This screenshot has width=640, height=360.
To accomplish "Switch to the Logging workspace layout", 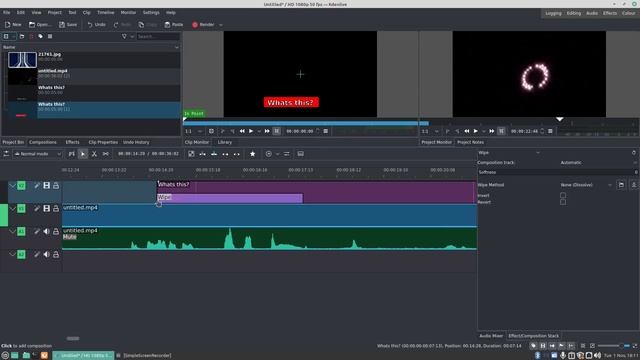I will pos(553,13).
